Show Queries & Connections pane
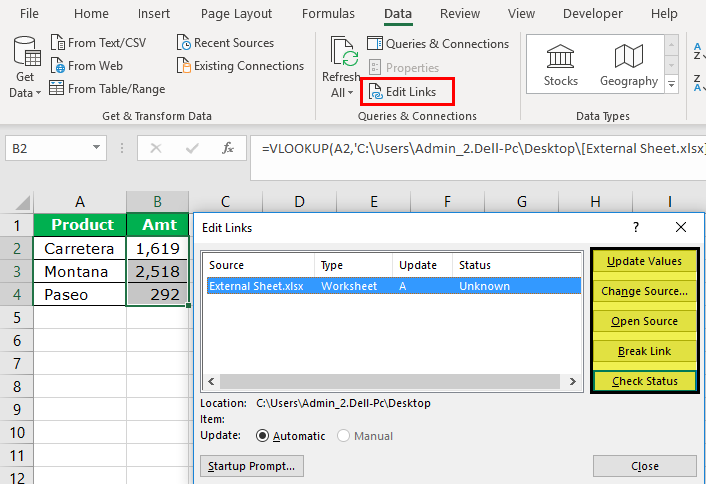 tap(438, 44)
